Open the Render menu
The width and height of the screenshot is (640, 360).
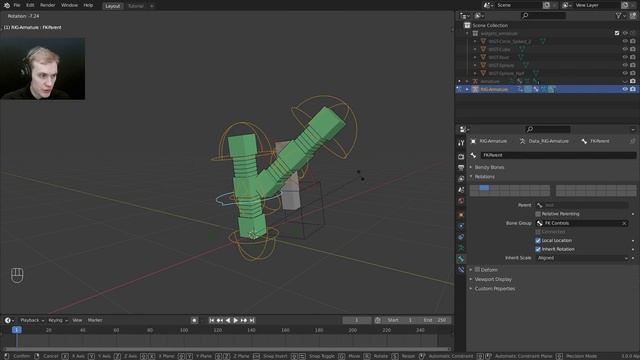[x=47, y=5]
